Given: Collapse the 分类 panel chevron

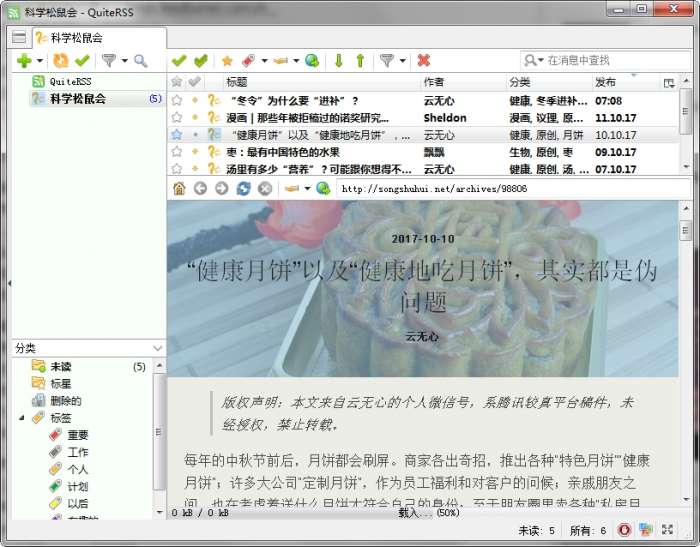Looking at the screenshot, I should 157,348.
